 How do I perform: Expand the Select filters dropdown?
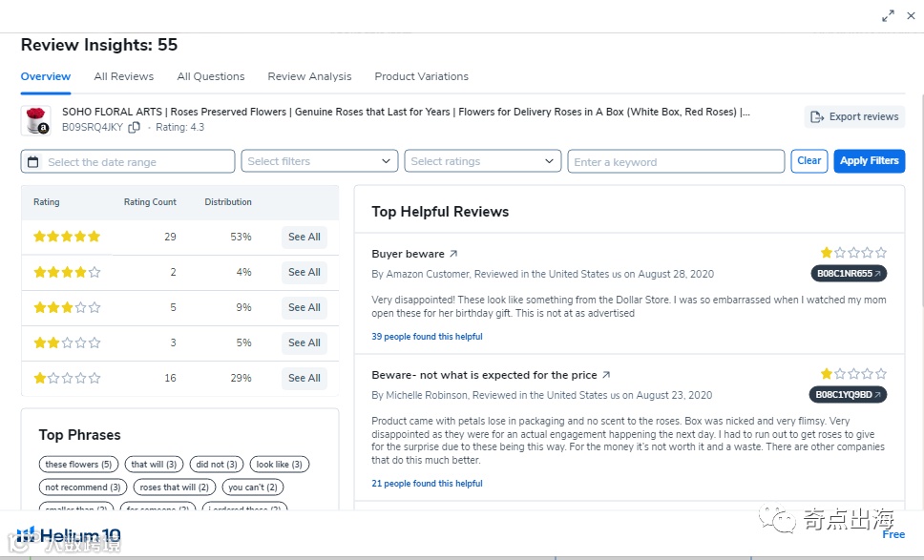[320, 161]
